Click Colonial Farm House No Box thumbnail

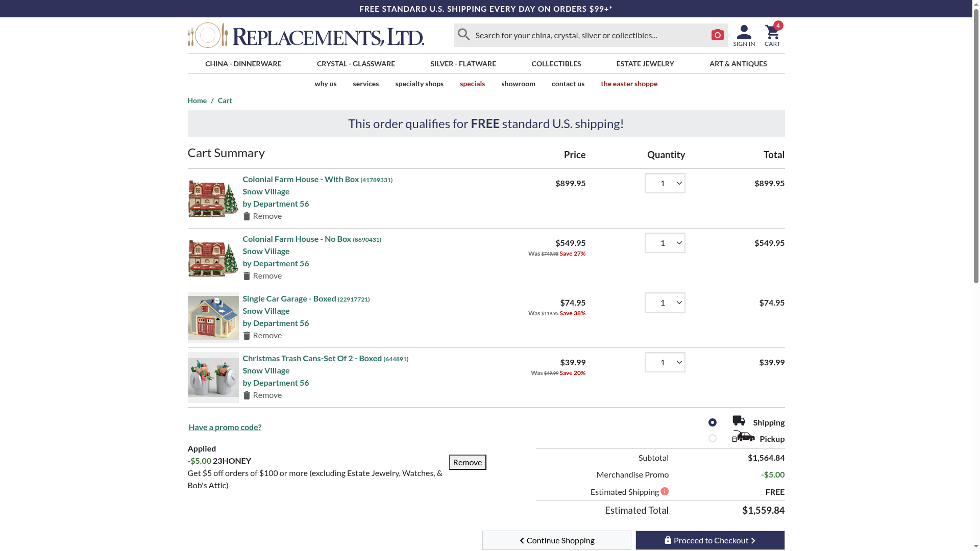tap(213, 258)
